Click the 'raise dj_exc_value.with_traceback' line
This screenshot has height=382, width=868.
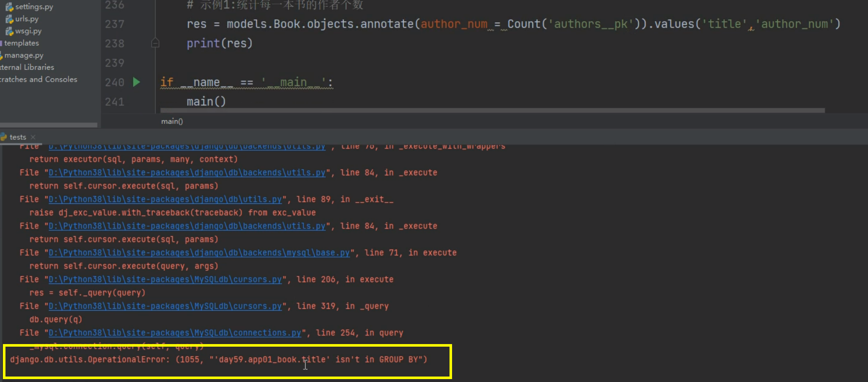click(x=173, y=213)
